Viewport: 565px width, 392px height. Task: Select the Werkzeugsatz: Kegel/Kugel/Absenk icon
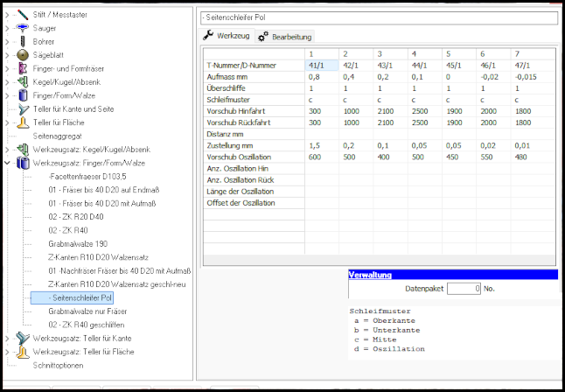pos(23,149)
